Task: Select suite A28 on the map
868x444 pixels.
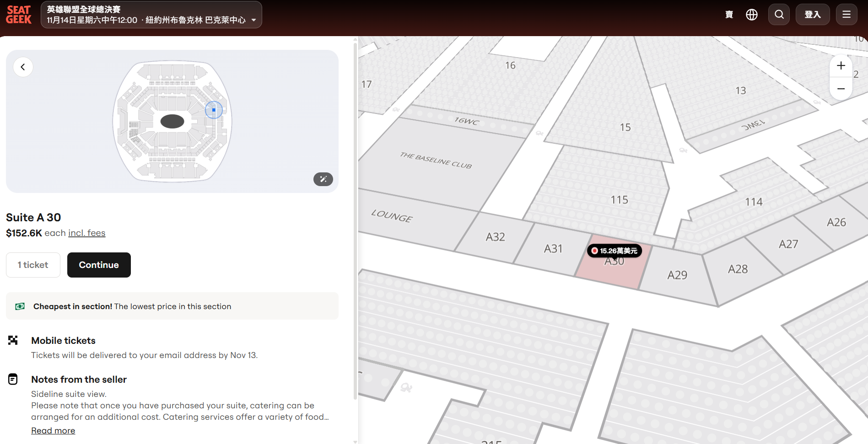Action: click(x=738, y=269)
